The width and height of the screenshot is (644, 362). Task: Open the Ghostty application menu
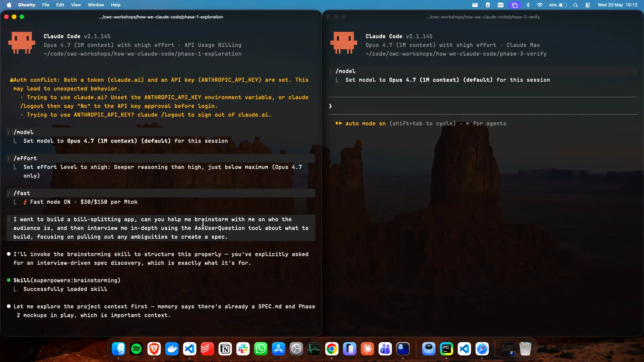click(x=26, y=5)
